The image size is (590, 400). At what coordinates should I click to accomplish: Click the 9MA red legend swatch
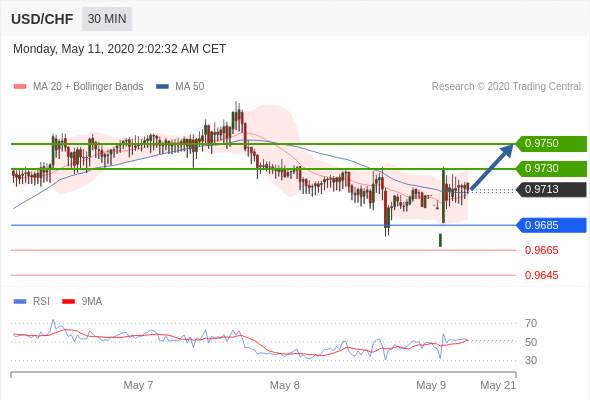coord(68,301)
